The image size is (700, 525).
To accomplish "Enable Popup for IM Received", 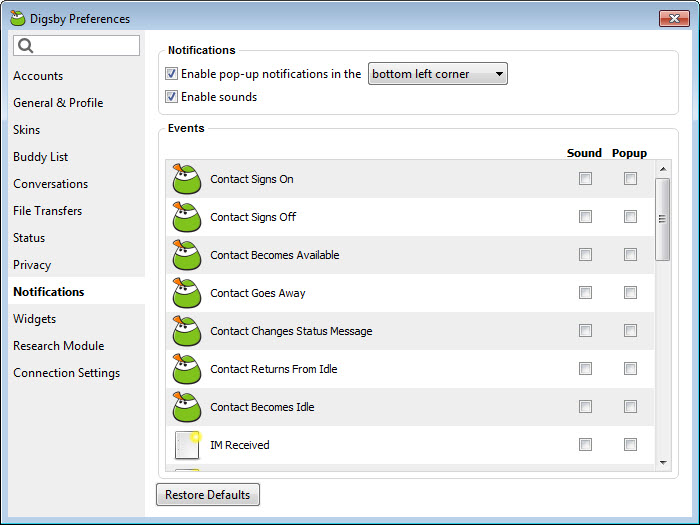I will (x=630, y=444).
